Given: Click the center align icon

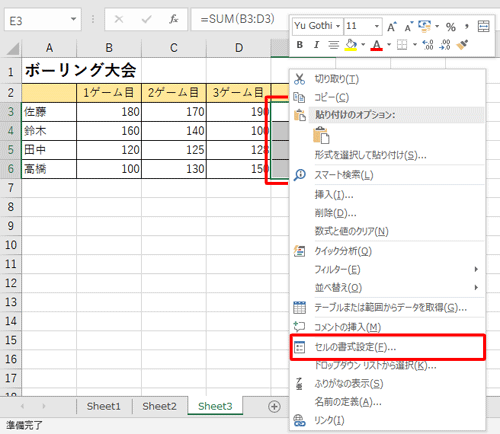Looking at the screenshot, I should tap(333, 44).
